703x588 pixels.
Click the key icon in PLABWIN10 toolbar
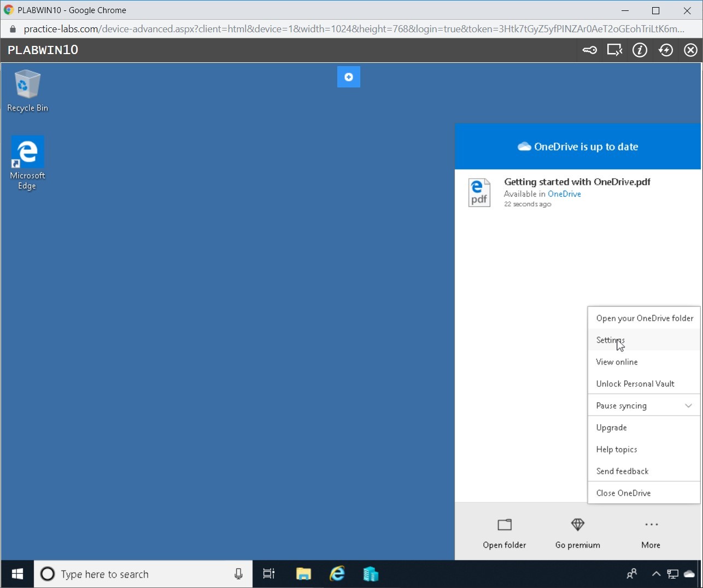pos(589,50)
